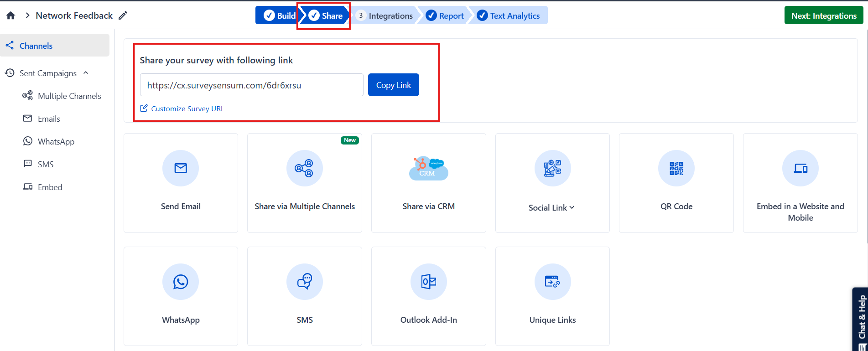
Task: Open the Customize Survey URL link
Action: pos(187,108)
